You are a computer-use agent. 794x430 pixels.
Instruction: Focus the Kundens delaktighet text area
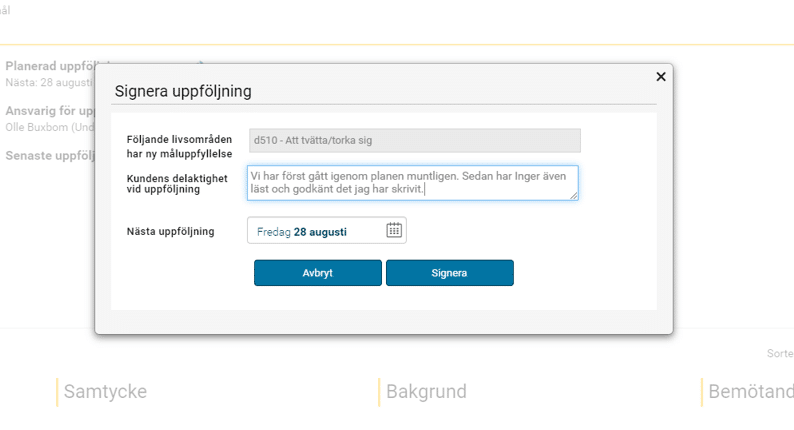pos(412,182)
